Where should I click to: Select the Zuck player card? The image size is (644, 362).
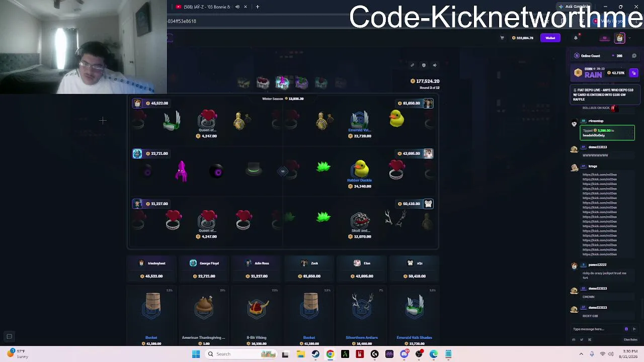(310, 269)
